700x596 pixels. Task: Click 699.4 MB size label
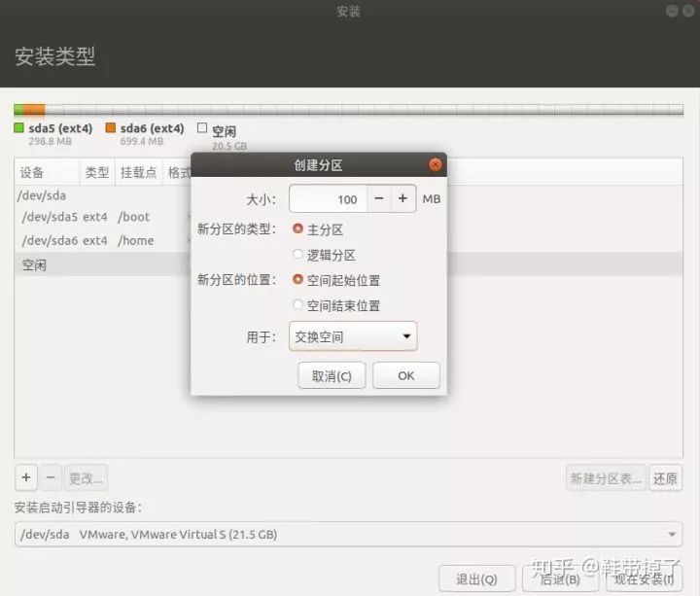click(142, 142)
